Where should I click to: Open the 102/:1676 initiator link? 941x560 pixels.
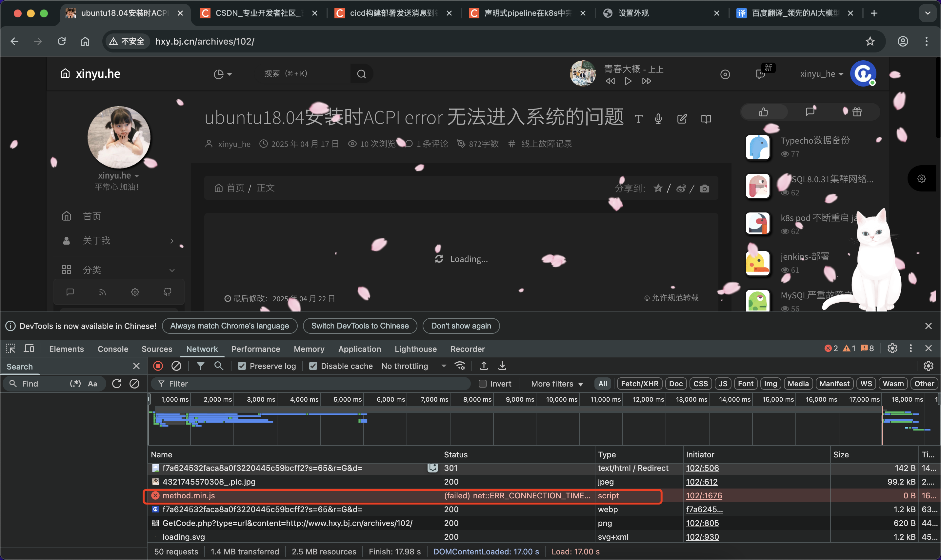click(704, 495)
